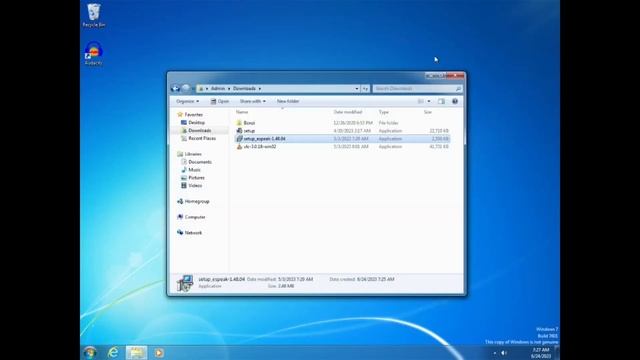
Task: Toggle the preview pane button
Action: click(x=441, y=101)
